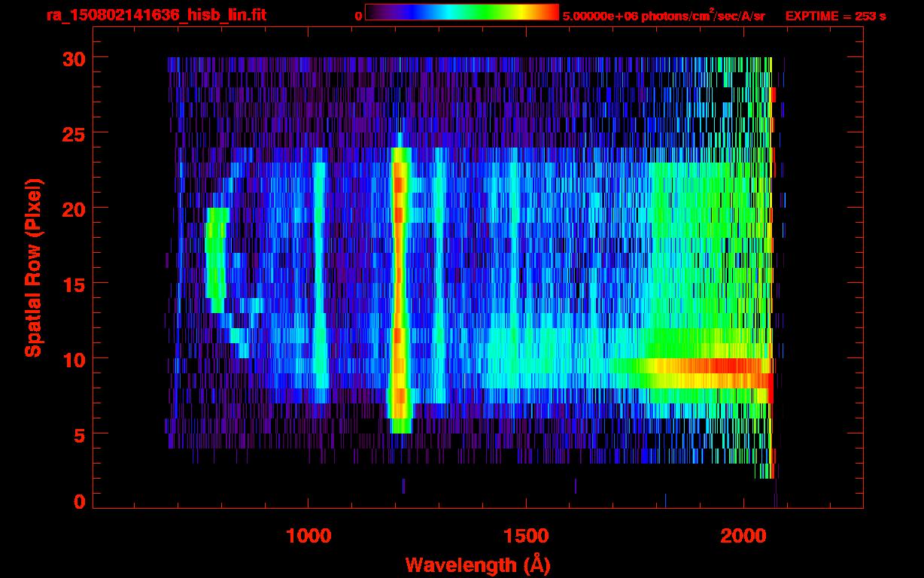This screenshot has width=924, height=578.
Task: Click the bright red-yellow emission line near 1216 Å
Action: click(400, 290)
